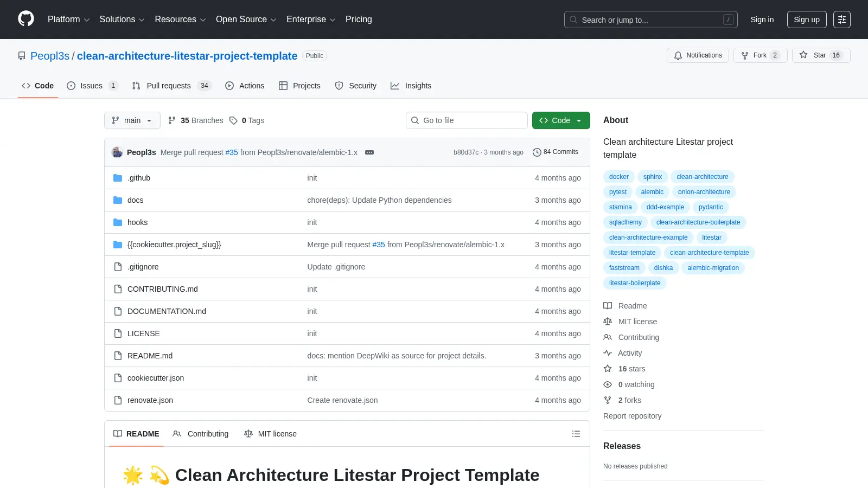This screenshot has width=868, height=488.
Task: Open the command palette icon in header
Action: (x=842, y=20)
